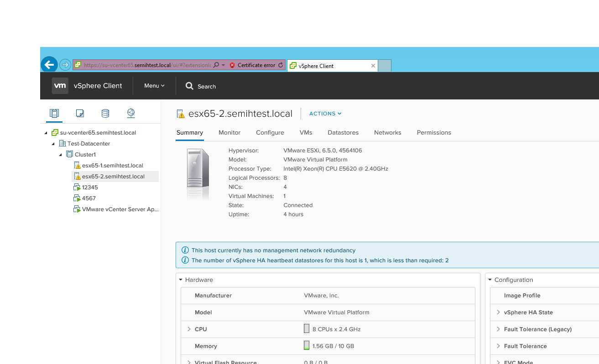Select esx65-1.semihtest.local host in tree
599x364 pixels.
pyautogui.click(x=112, y=166)
